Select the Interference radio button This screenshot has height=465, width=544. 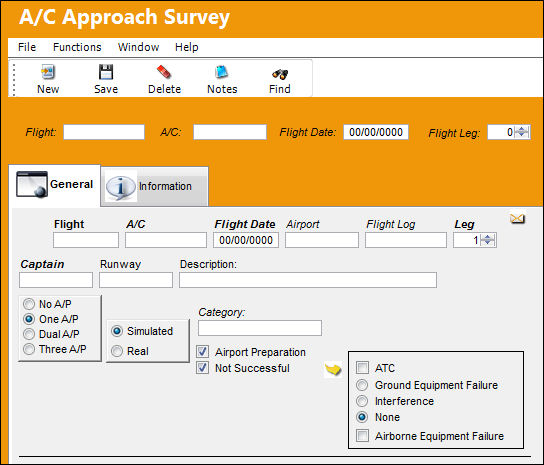(x=362, y=401)
